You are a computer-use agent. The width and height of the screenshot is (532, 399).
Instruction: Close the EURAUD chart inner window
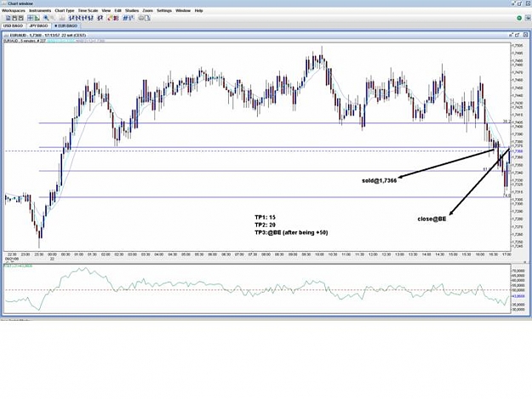coord(525,35)
